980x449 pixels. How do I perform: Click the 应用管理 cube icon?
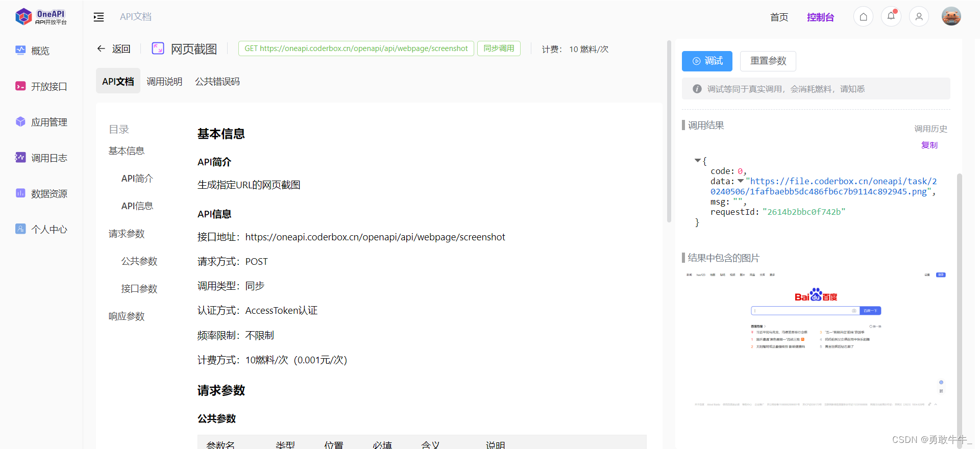[20, 122]
